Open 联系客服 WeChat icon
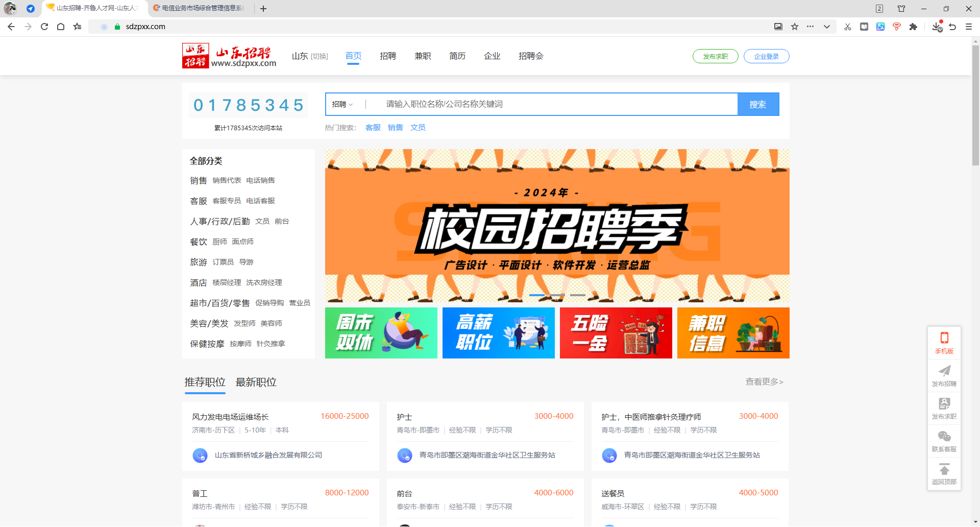 coord(944,437)
